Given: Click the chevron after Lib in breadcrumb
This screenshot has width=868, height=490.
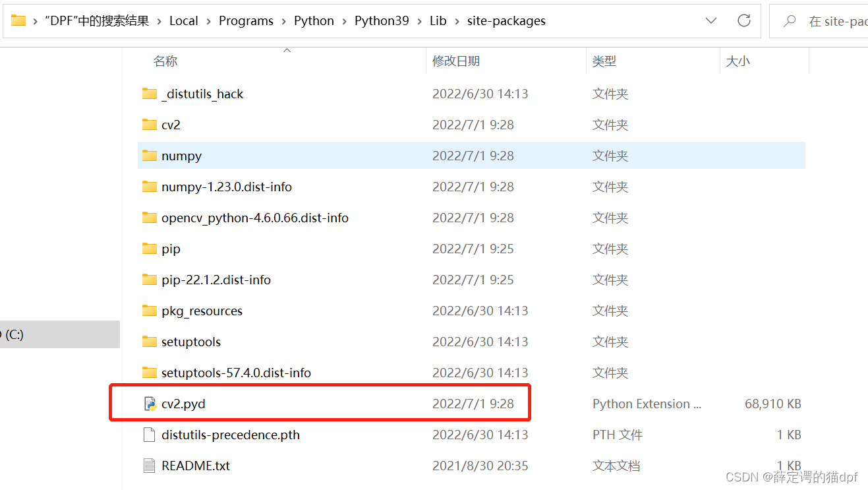Looking at the screenshot, I should [456, 20].
